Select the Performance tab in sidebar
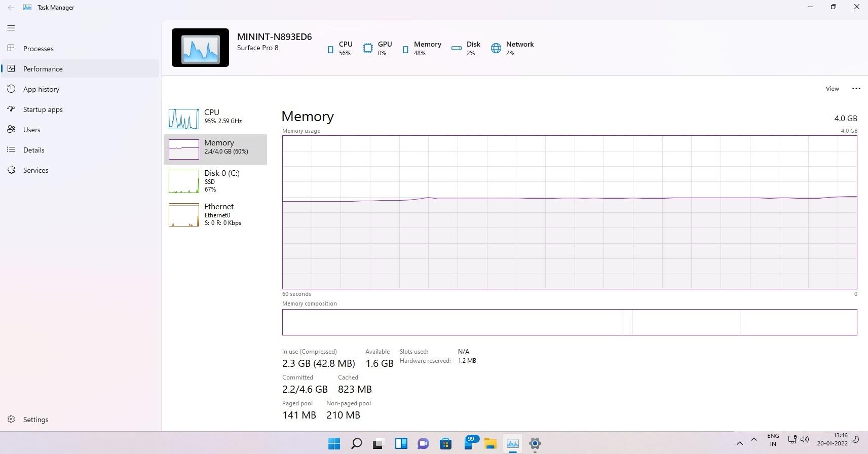The image size is (868, 454). pos(43,69)
